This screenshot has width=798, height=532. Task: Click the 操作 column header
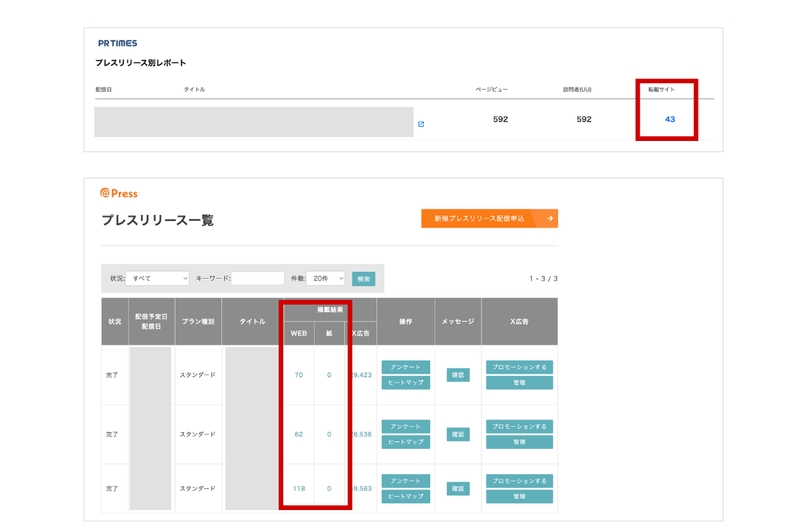pos(406,321)
